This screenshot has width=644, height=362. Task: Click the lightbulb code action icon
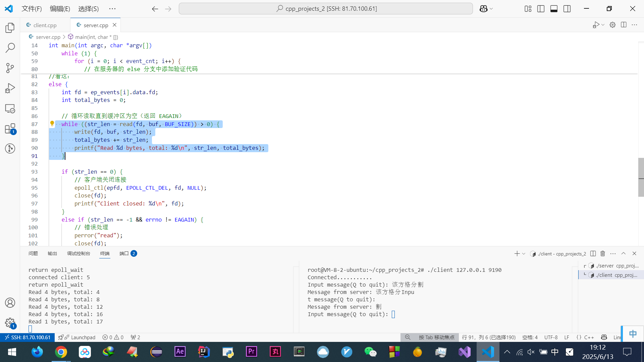(x=52, y=124)
